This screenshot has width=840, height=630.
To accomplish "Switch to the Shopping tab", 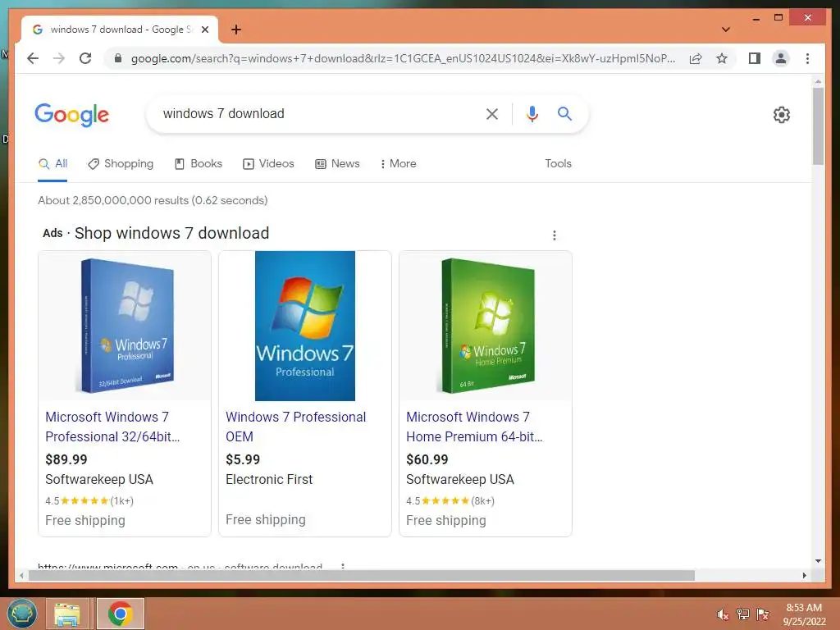I will [121, 164].
